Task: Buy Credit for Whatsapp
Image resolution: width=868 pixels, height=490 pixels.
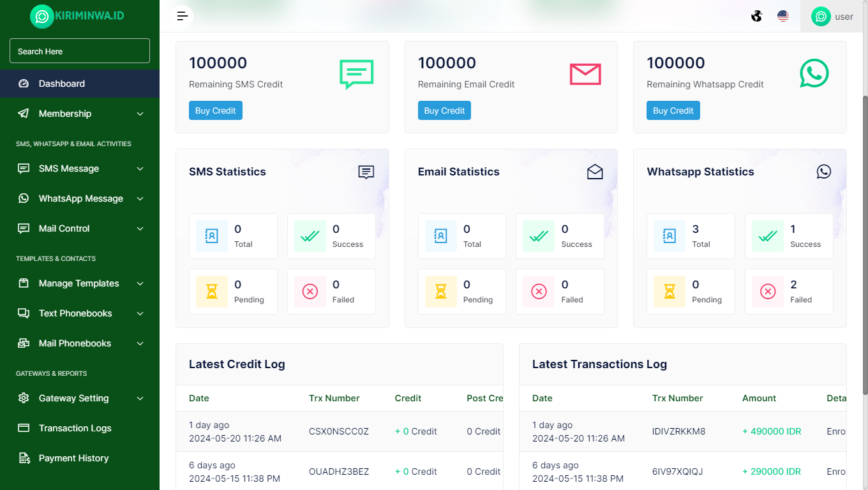Action: (x=673, y=110)
